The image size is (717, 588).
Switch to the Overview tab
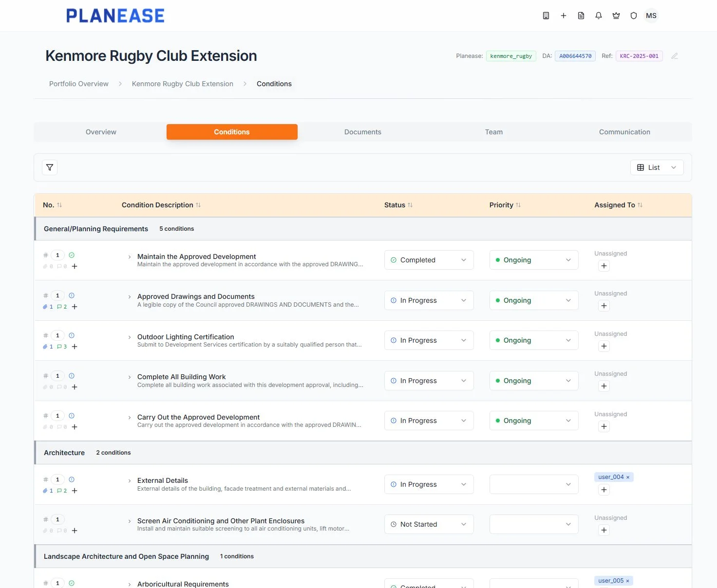(101, 132)
